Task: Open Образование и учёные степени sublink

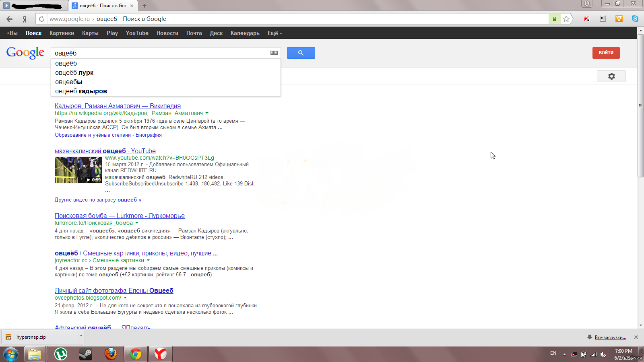Action: coord(93,135)
